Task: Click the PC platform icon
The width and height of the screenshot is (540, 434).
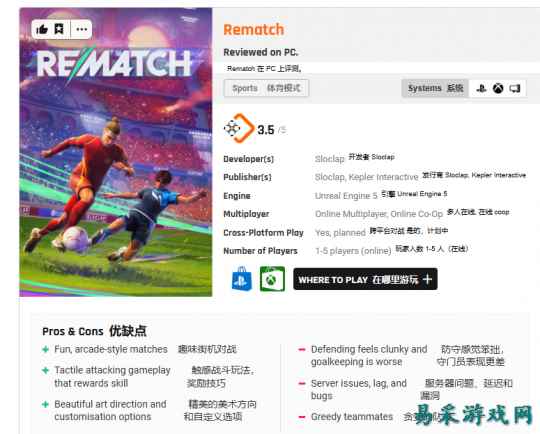Action: (515, 89)
